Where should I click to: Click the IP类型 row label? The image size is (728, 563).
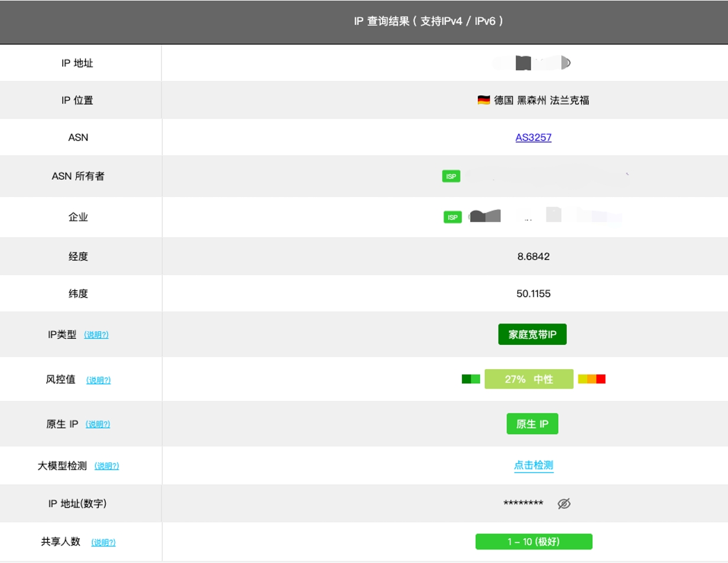tap(62, 335)
